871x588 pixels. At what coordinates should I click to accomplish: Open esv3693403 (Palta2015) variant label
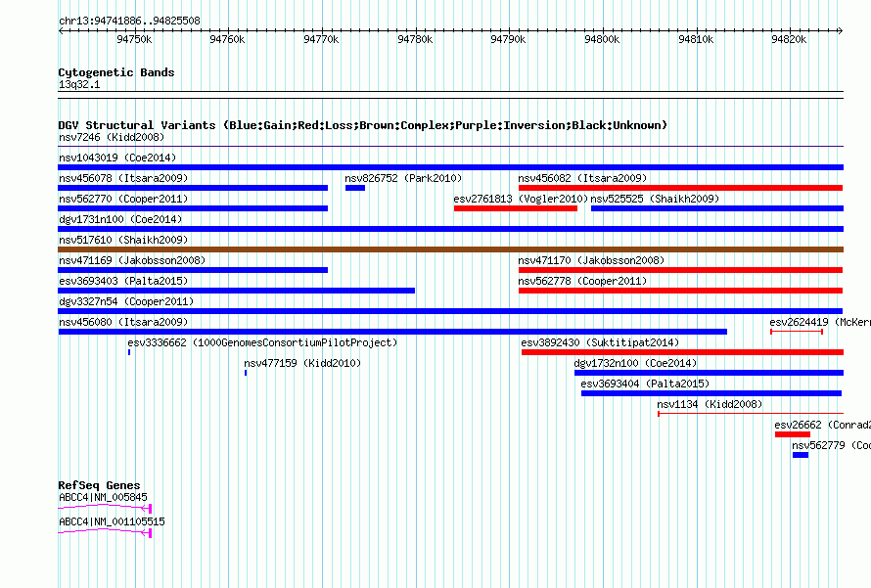123,281
